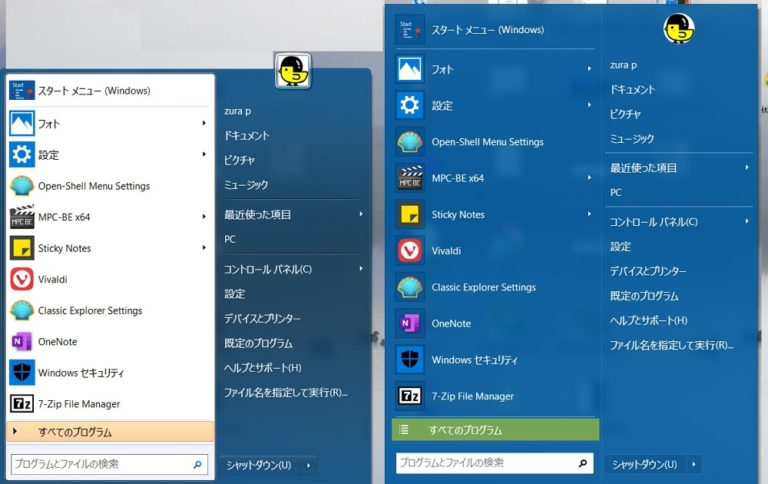
Task: Open ファイル名を指定して実行(R) in right blue menu
Action: click(x=672, y=345)
